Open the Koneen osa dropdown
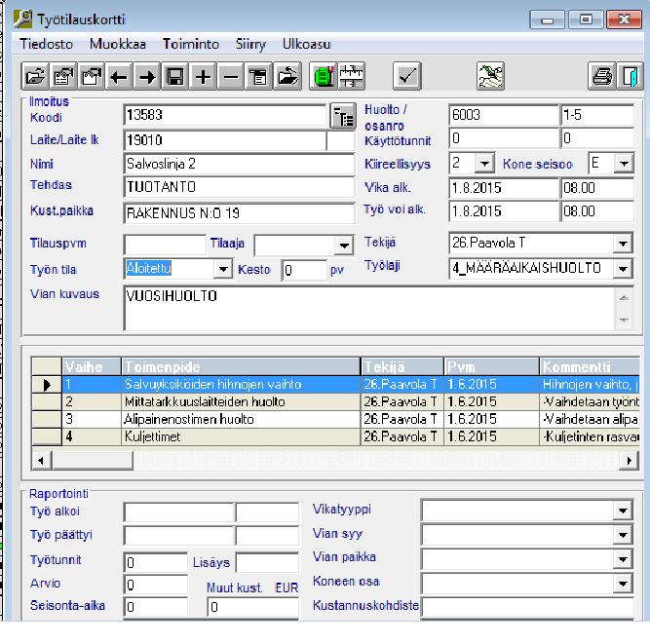Image resolution: width=650 pixels, height=644 pixels. tap(623, 584)
